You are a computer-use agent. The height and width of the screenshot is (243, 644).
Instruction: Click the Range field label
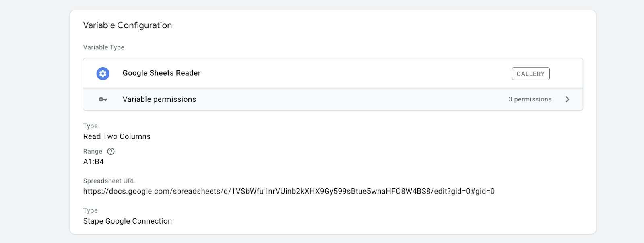[93, 151]
